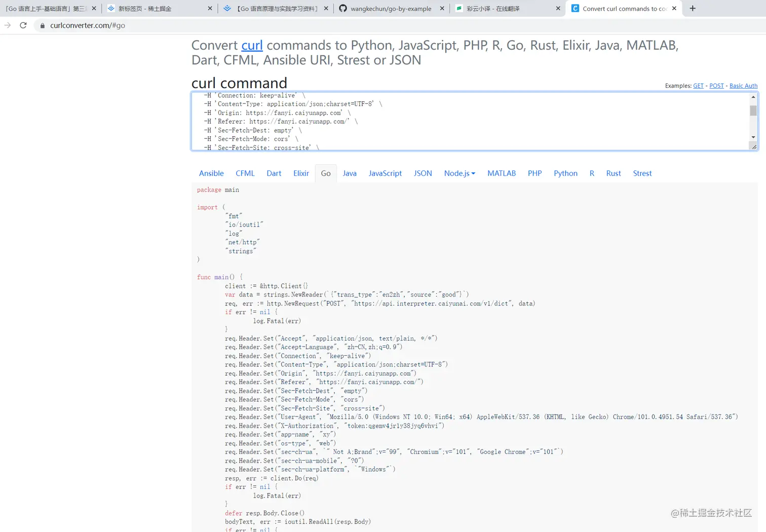Click the "io/ioutil" import line

click(x=244, y=225)
